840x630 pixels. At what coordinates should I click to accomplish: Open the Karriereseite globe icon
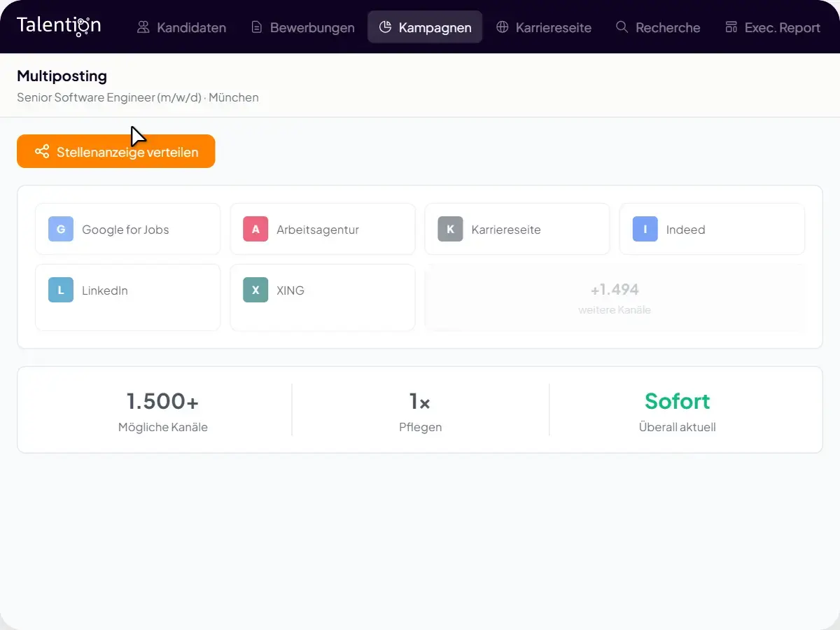click(x=501, y=27)
